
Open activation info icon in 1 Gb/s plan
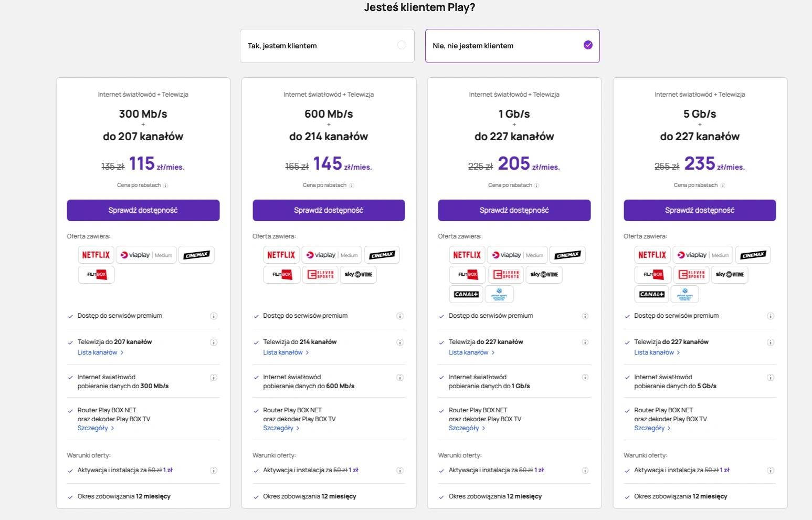(x=585, y=471)
